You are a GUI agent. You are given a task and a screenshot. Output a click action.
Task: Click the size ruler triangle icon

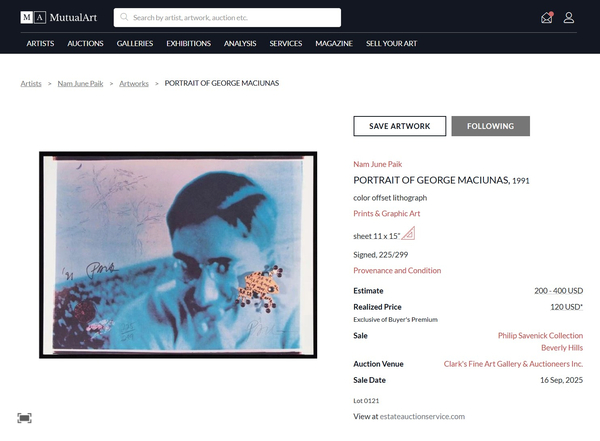[x=408, y=234]
